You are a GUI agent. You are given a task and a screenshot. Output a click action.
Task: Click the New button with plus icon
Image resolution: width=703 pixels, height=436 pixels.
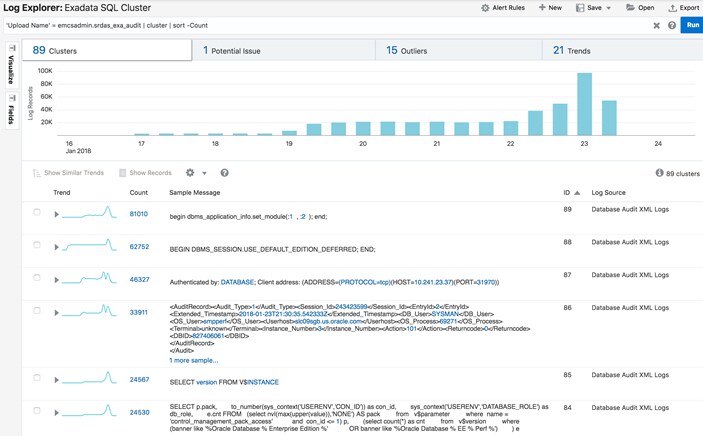pyautogui.click(x=550, y=7)
